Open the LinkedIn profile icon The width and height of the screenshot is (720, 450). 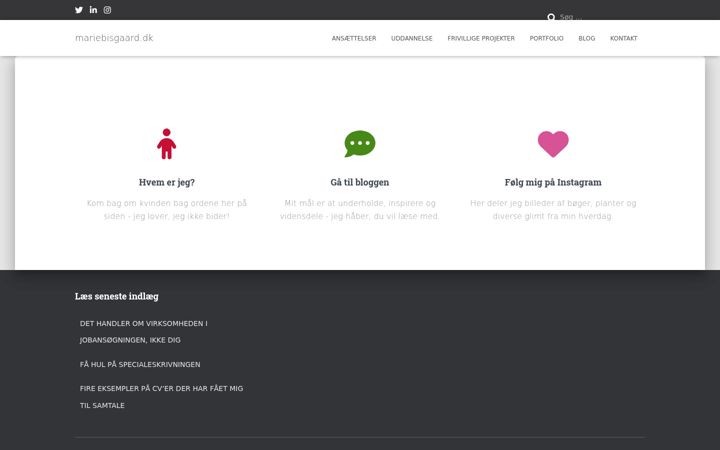(93, 10)
